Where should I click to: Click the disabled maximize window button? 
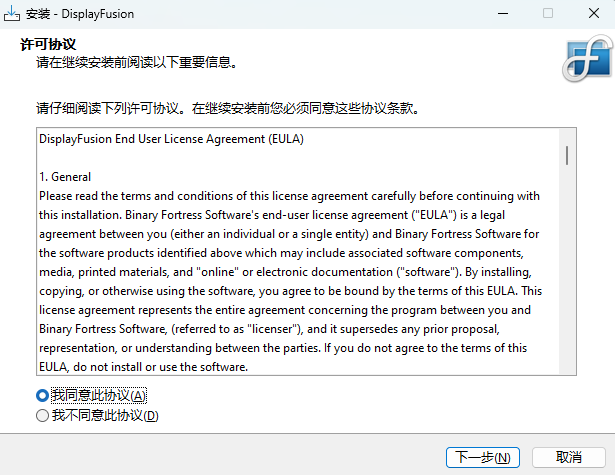pos(548,14)
